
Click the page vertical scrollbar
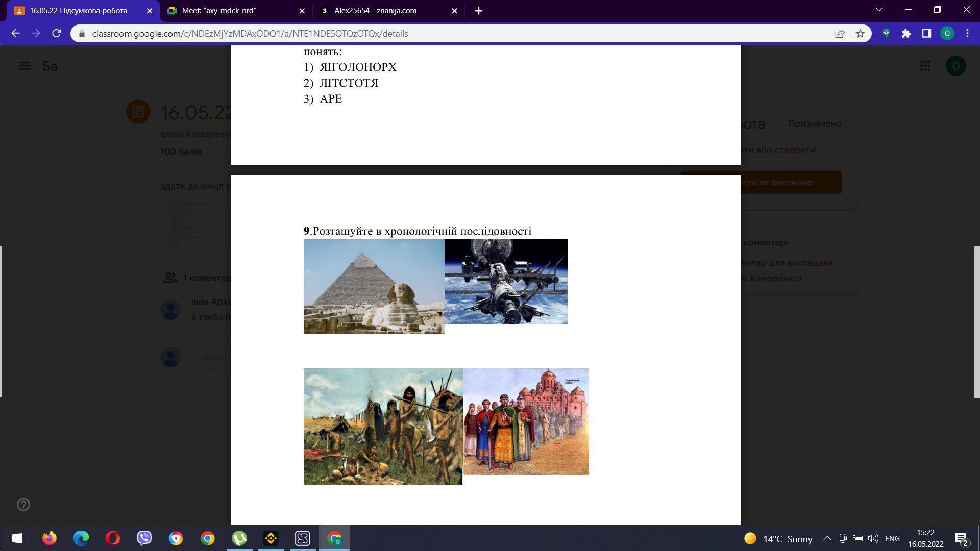tap(976, 321)
